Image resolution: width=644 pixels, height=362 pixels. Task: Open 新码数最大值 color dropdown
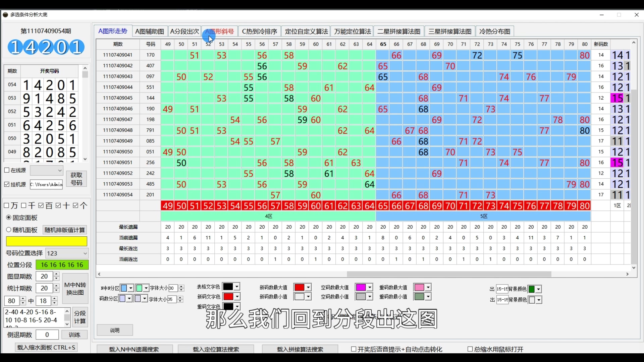[x=308, y=287]
